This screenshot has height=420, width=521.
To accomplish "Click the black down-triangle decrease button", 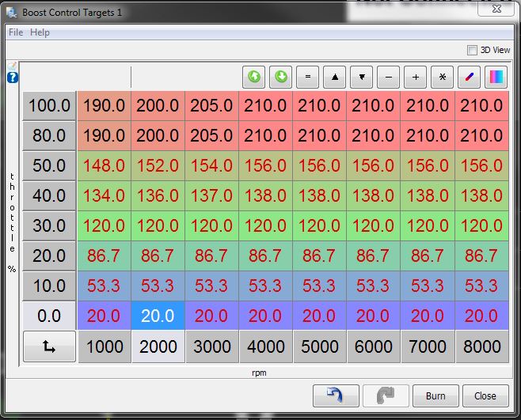I will click(362, 78).
